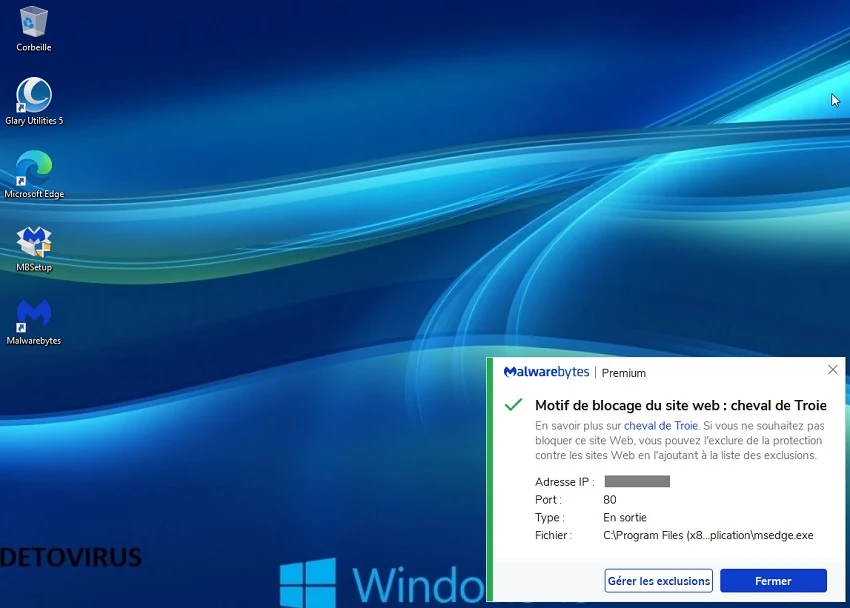Open Gérer les exclusions
The height and width of the screenshot is (608, 850).
tap(659, 581)
